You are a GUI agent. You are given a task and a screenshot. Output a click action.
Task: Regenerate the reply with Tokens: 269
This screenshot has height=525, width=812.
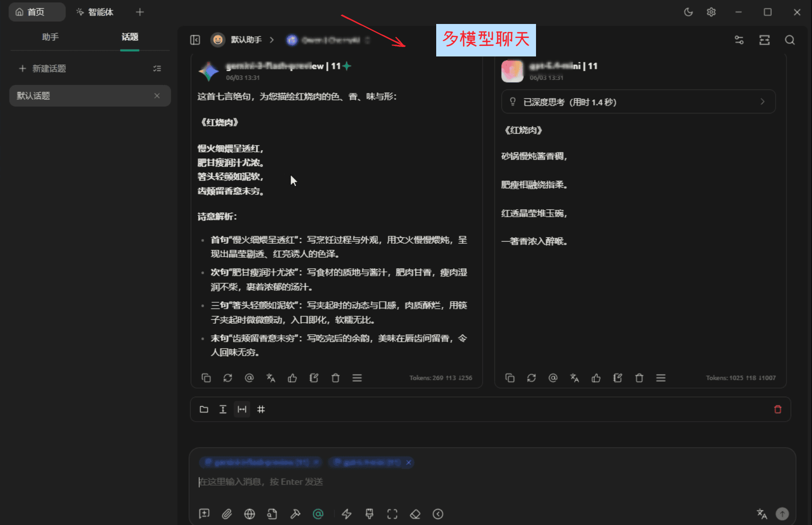(228, 378)
